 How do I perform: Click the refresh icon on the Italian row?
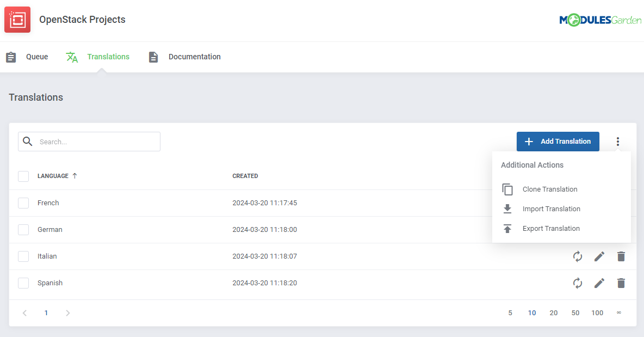[x=578, y=256]
